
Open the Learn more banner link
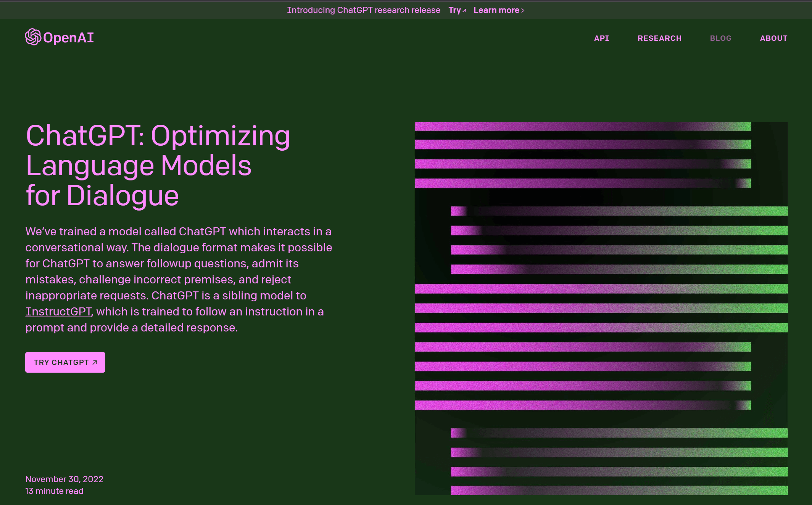[x=496, y=10]
